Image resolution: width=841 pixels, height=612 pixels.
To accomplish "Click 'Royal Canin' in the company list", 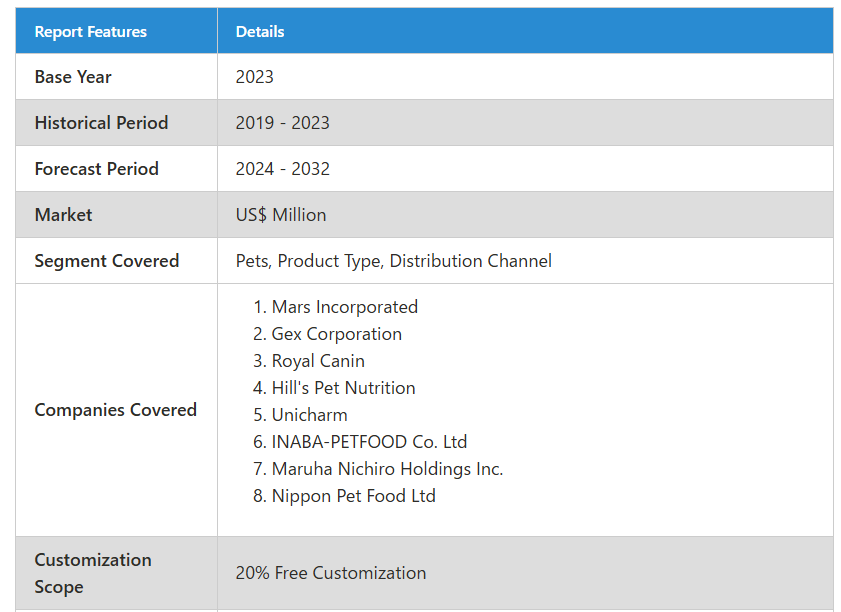I will click(318, 361).
